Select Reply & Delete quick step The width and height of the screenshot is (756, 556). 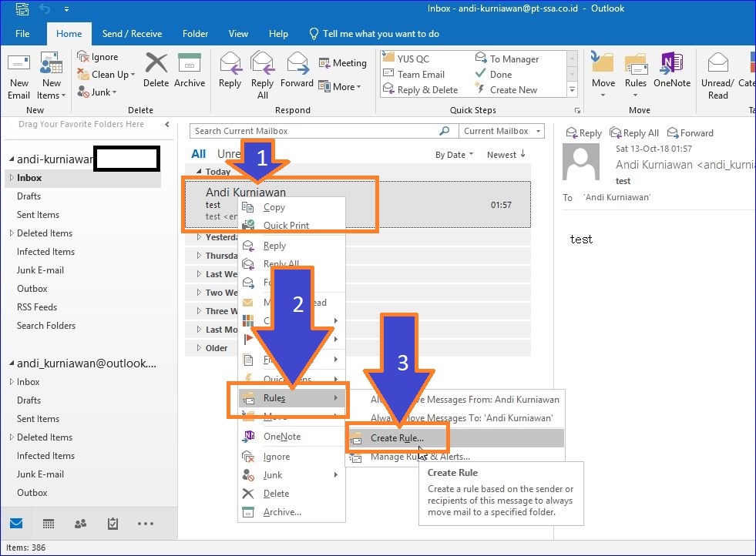coord(421,89)
